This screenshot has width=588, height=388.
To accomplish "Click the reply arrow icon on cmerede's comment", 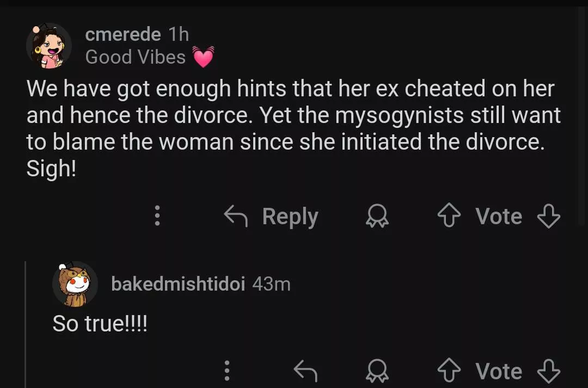I will point(236,217).
